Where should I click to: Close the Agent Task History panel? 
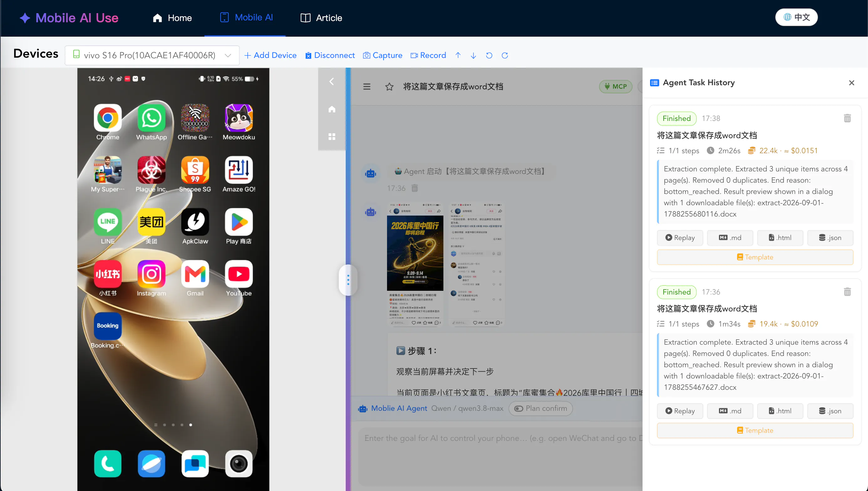(x=851, y=83)
